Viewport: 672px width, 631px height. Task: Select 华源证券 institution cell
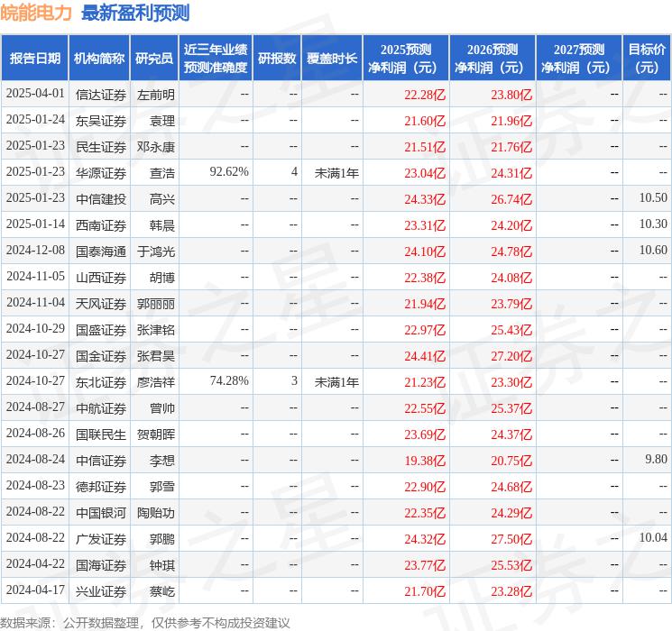point(101,173)
